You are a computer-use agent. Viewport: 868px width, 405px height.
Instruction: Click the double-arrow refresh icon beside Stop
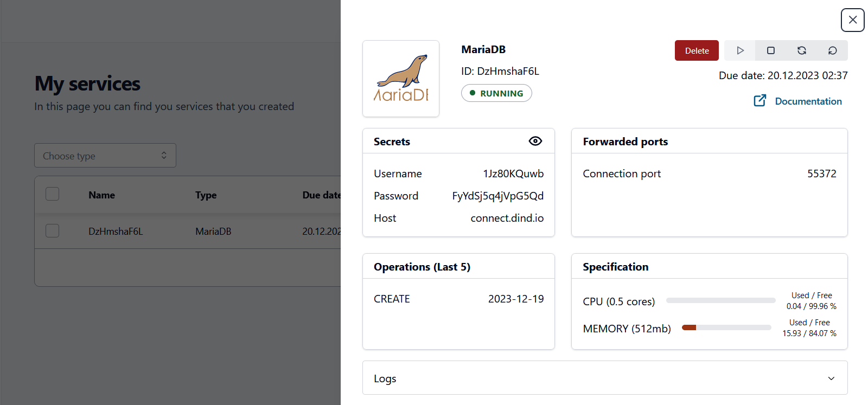coord(801,50)
